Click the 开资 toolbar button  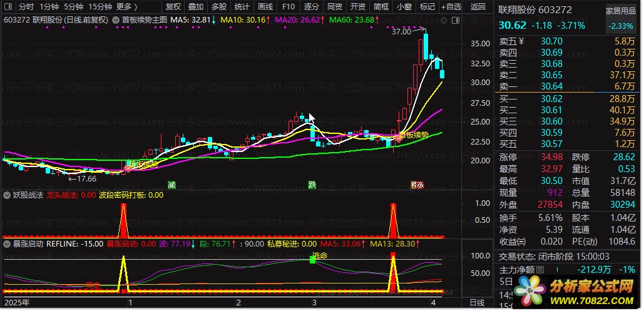pyautogui.click(x=358, y=7)
